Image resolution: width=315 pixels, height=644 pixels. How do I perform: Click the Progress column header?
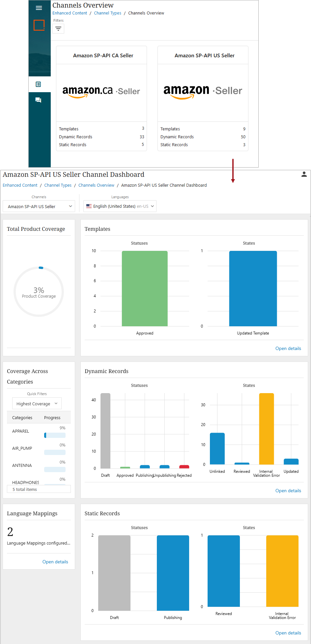click(x=52, y=417)
